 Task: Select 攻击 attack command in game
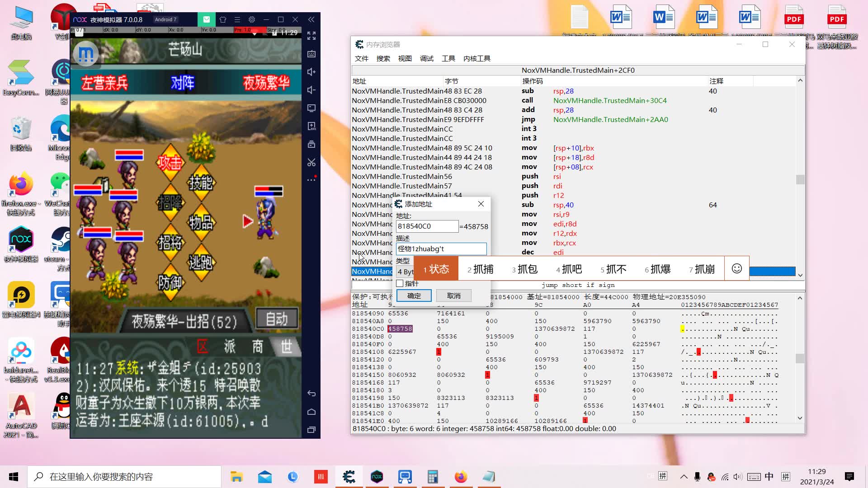(170, 163)
